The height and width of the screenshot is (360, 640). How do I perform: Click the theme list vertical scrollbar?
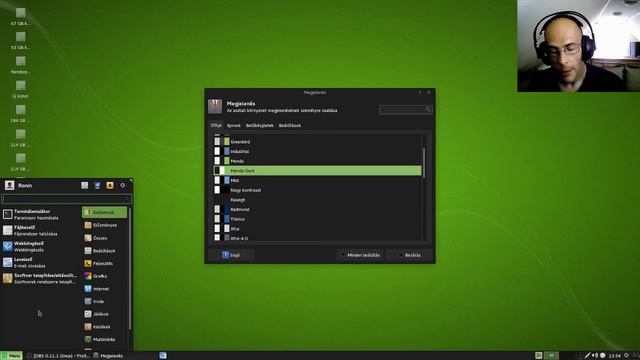click(x=424, y=163)
